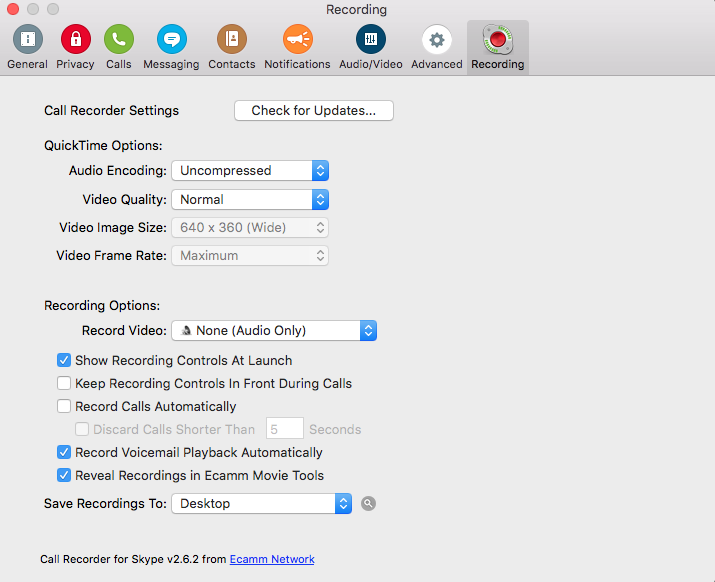Image resolution: width=715 pixels, height=582 pixels.
Task: Open the Video Frame Rate dropdown
Action: [250, 255]
